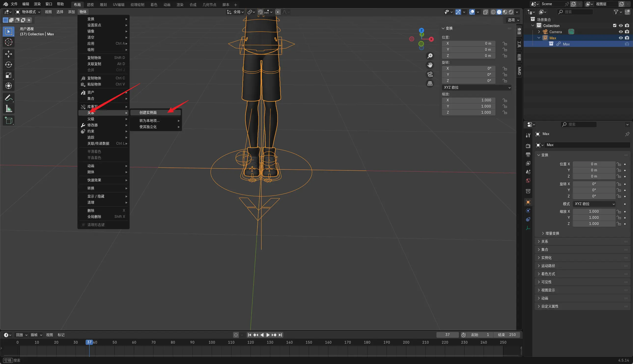Select the Transform tool
This screenshot has height=364, width=633.
pos(9,86)
